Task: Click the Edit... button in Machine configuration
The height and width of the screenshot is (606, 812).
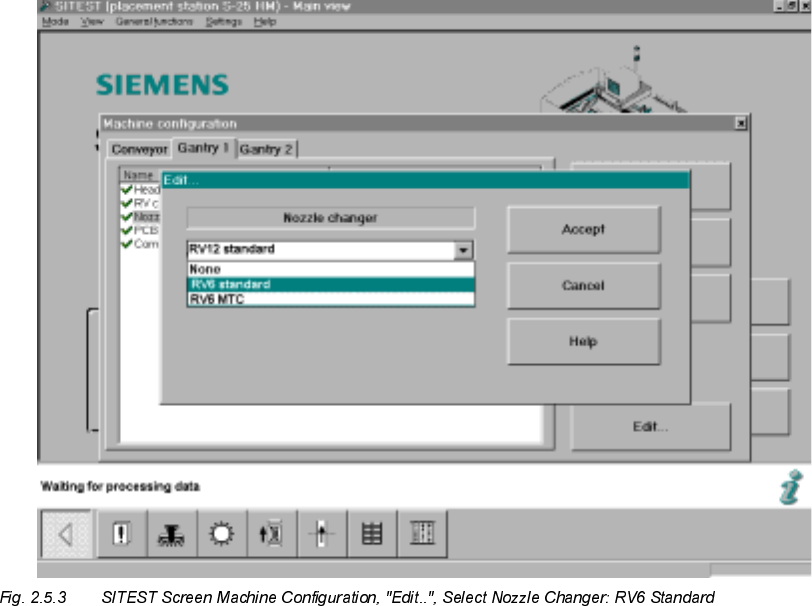Action: click(x=650, y=427)
